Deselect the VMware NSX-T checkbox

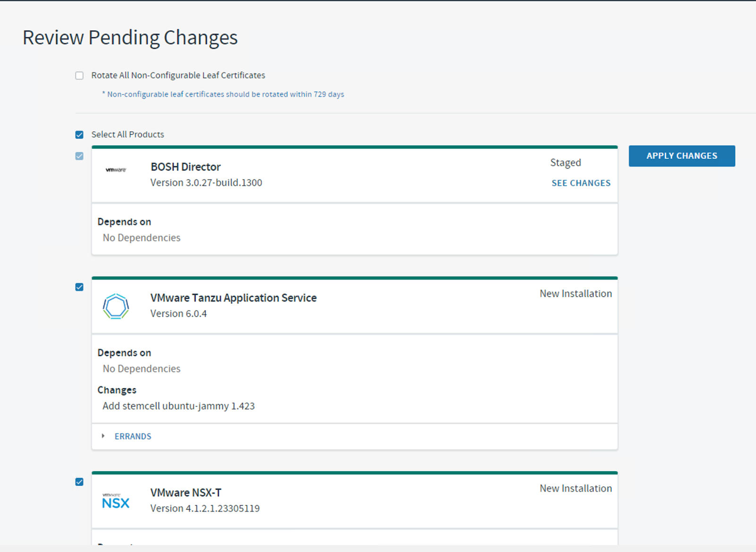point(79,482)
